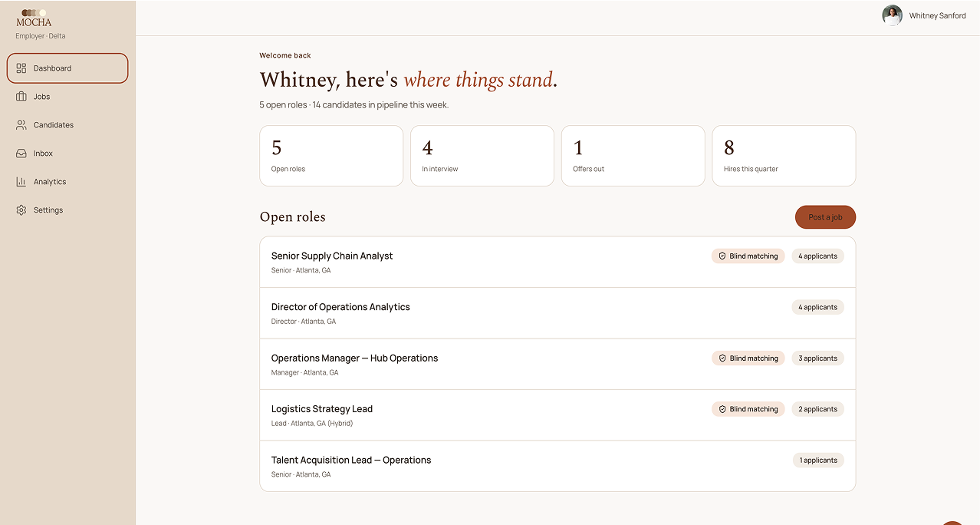Go to the Jobs section
The image size is (980, 525).
pos(67,97)
